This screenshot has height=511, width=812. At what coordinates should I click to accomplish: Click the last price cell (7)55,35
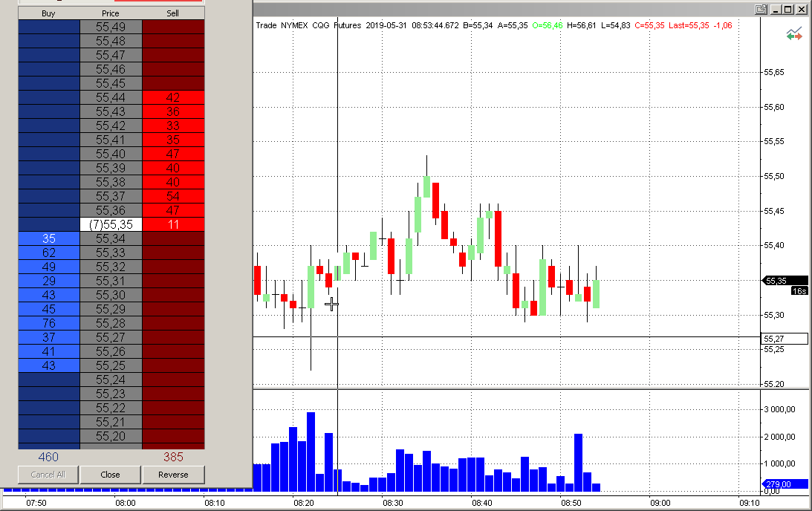(111, 224)
